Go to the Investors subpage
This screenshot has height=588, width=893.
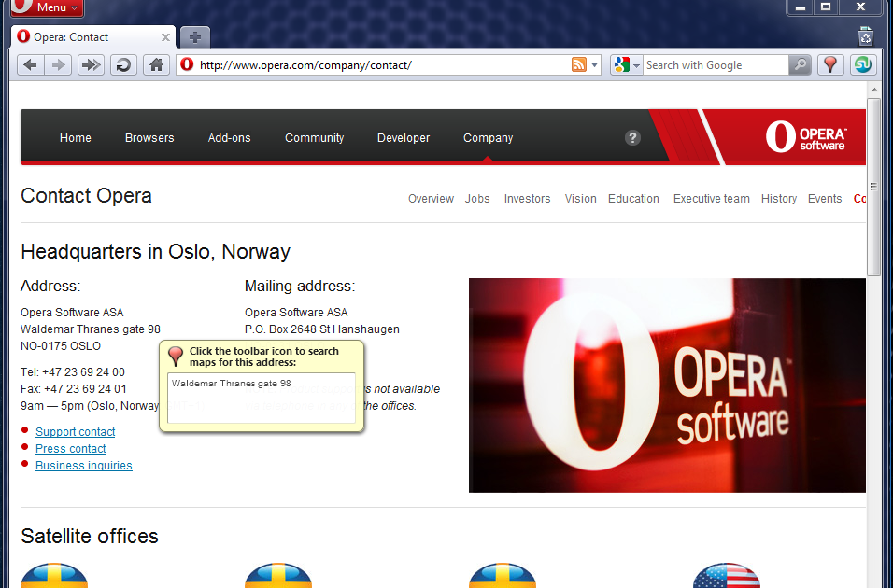[527, 199]
